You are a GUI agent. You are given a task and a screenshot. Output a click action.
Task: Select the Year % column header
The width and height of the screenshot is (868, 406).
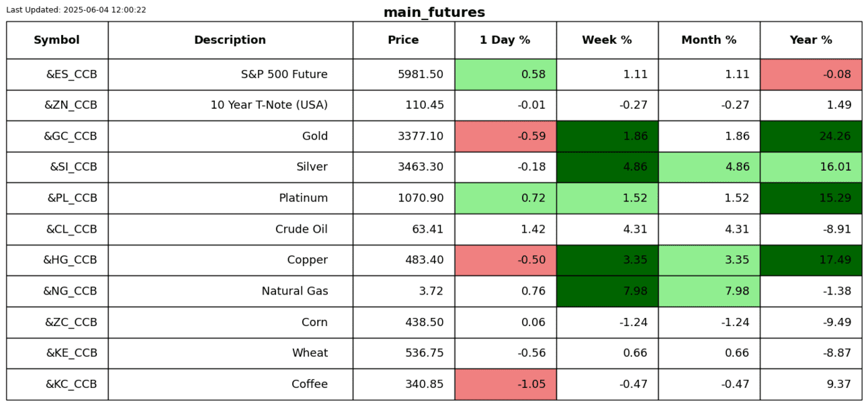811,40
